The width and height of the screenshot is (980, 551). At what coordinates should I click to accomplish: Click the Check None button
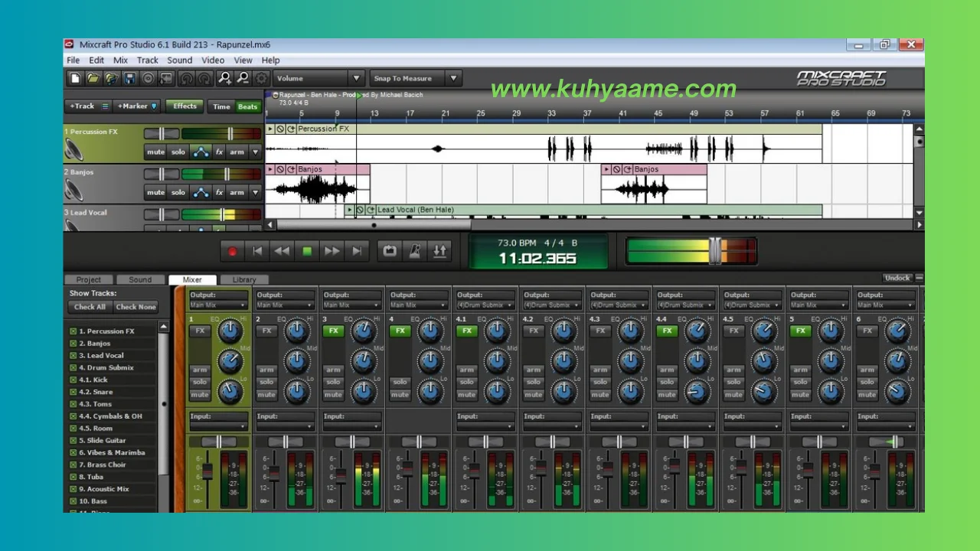[135, 307]
